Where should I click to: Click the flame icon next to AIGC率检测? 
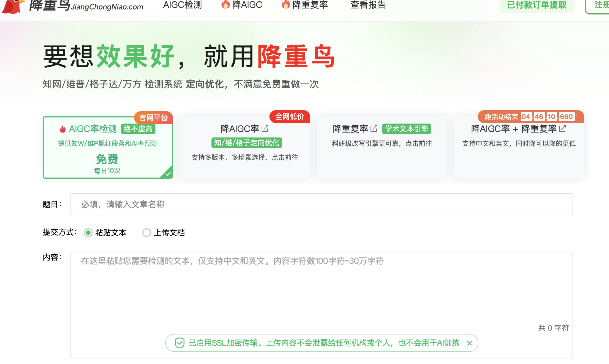[x=63, y=129]
